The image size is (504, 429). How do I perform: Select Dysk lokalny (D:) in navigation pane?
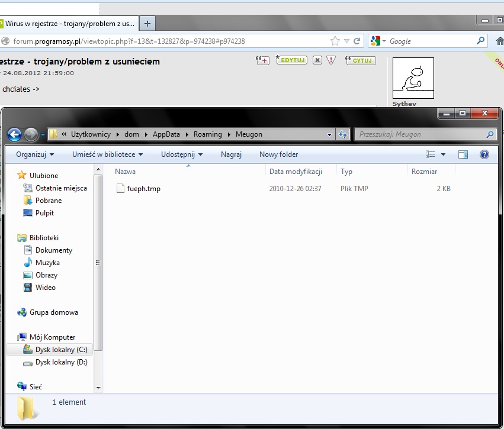click(61, 362)
